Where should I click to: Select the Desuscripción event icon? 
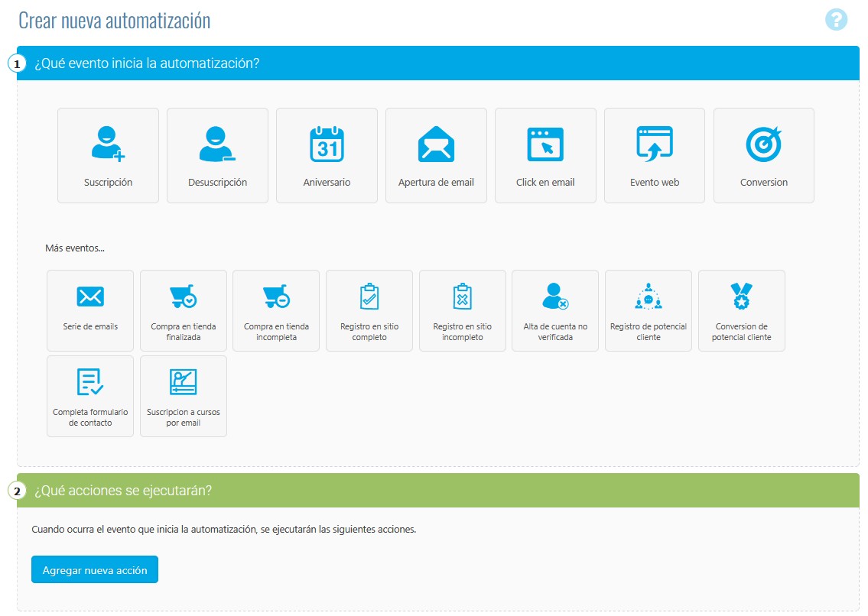click(x=217, y=153)
